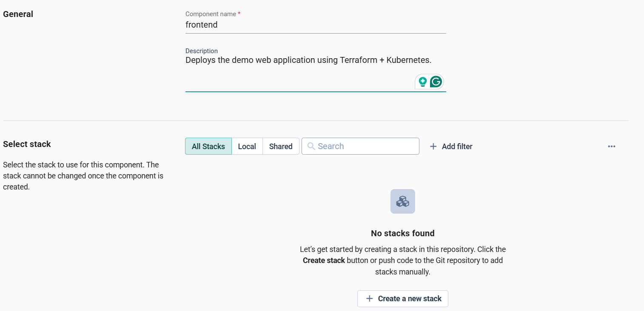Click the Description field label
Image resolution: width=644 pixels, height=311 pixels.
coord(201,51)
